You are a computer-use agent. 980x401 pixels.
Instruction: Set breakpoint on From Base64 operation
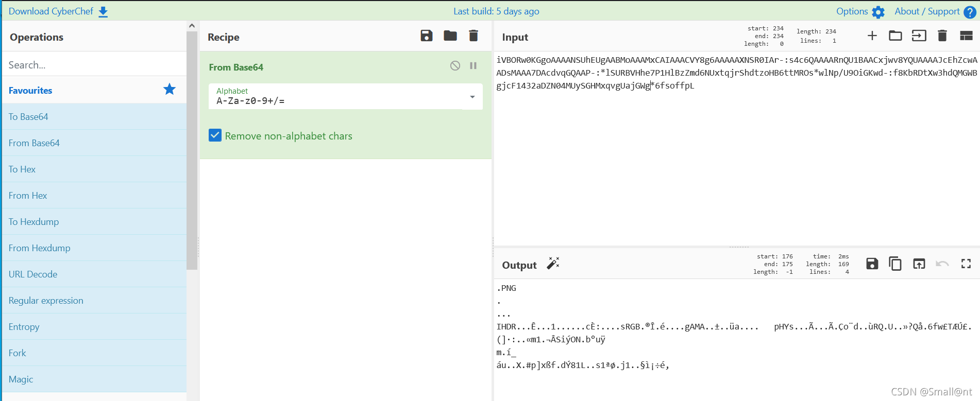click(x=473, y=65)
